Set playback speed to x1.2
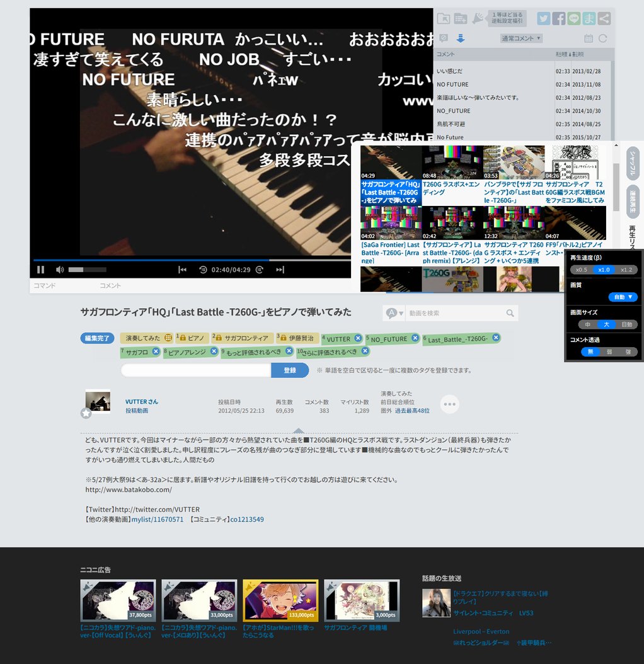 point(626,270)
